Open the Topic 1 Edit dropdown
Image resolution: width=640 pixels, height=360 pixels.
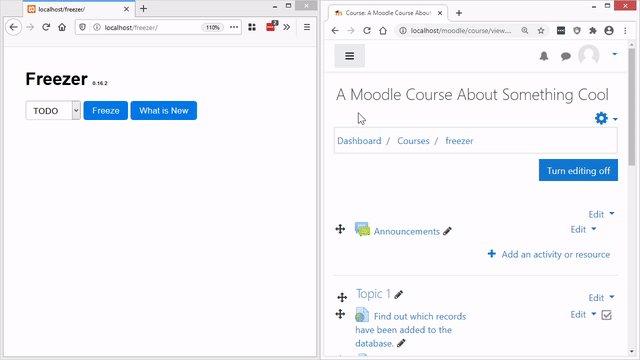pyautogui.click(x=601, y=298)
